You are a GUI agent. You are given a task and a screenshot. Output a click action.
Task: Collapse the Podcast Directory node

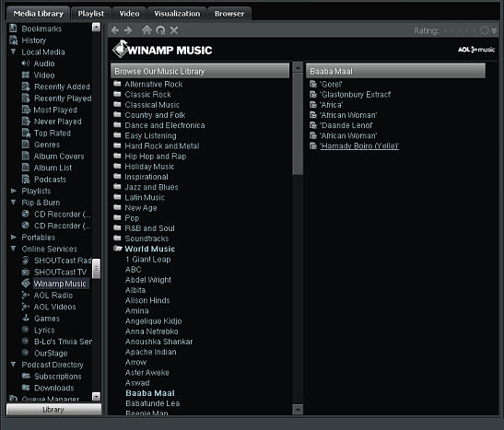13,365
